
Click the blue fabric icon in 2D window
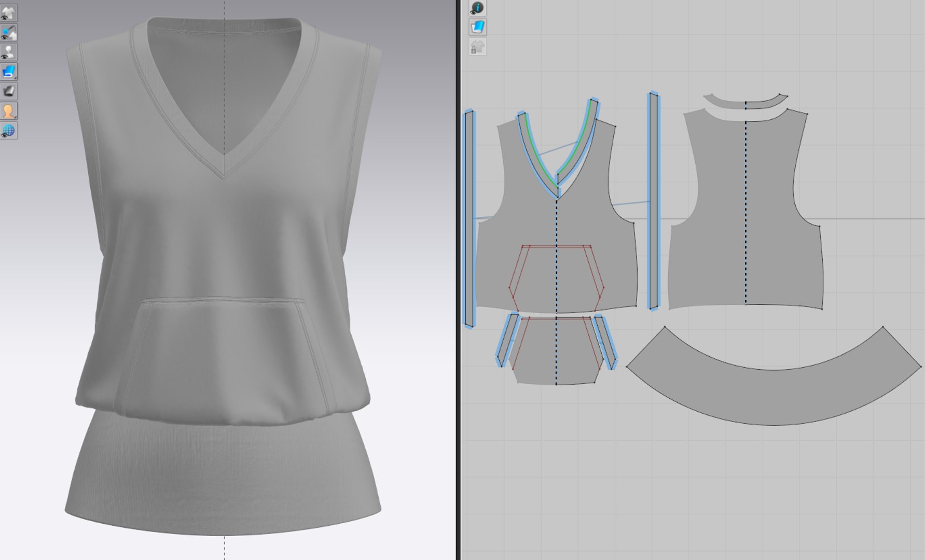tap(477, 27)
